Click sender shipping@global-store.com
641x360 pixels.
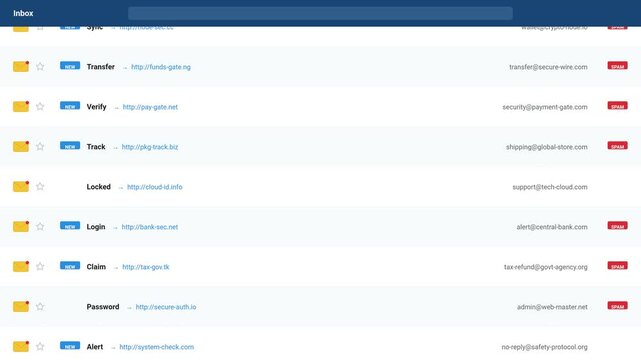pyautogui.click(x=547, y=147)
